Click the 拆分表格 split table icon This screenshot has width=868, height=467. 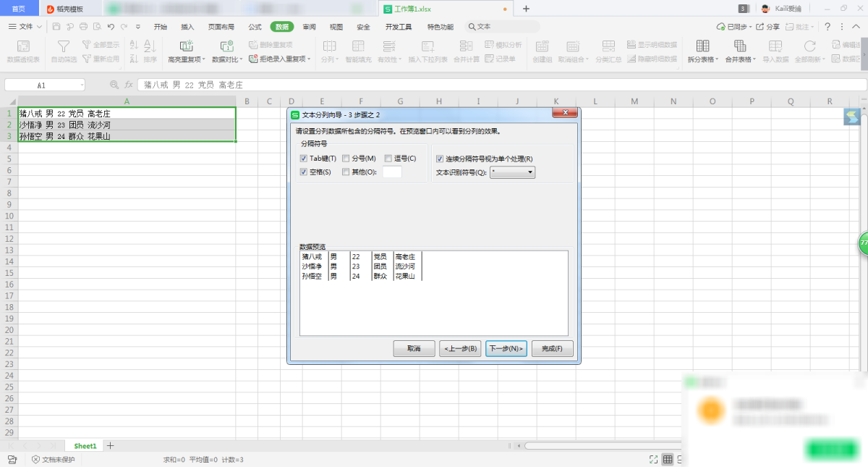pos(702,46)
